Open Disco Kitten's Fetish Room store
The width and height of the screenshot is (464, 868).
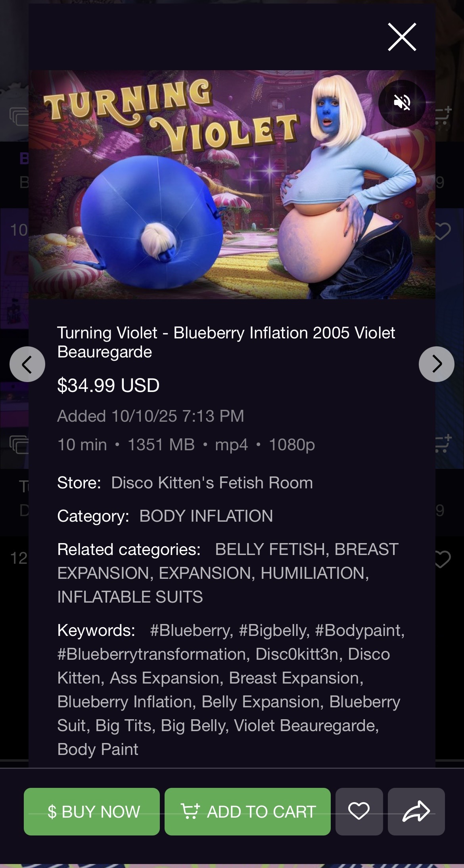click(212, 483)
